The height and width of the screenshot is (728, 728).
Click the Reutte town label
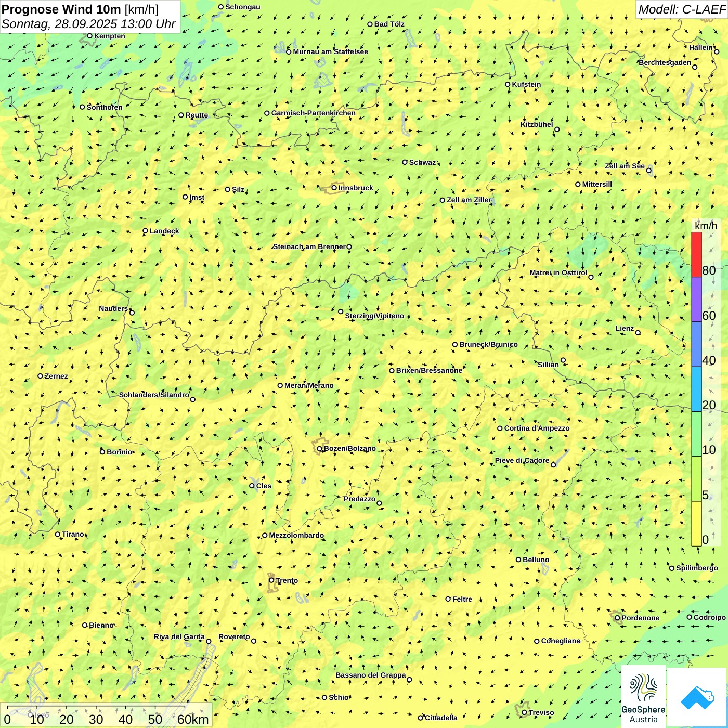[x=197, y=115]
